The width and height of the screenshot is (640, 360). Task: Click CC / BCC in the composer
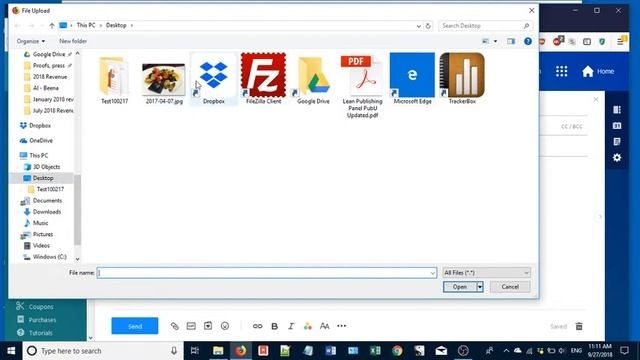[571, 127]
